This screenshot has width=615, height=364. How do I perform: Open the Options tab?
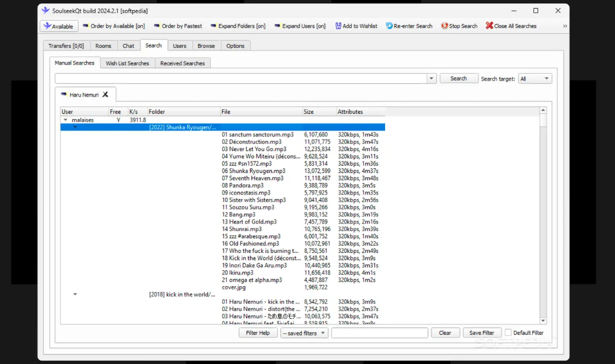235,46
